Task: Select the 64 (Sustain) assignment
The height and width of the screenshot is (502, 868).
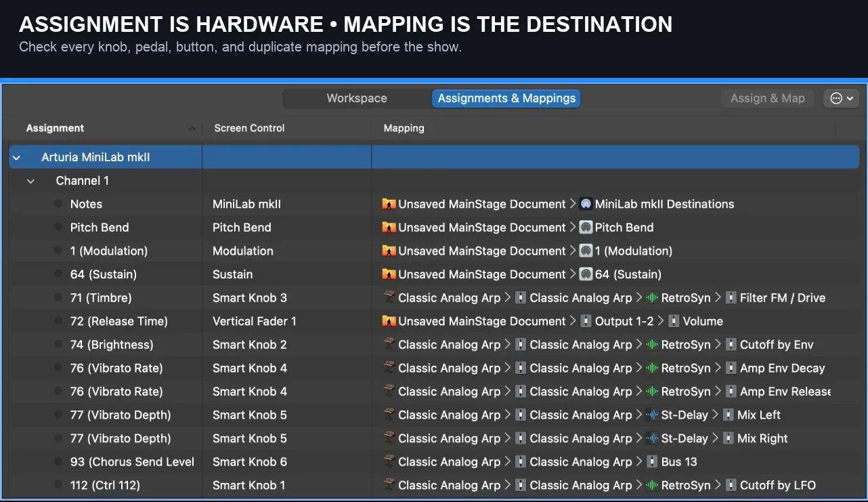Action: point(104,274)
